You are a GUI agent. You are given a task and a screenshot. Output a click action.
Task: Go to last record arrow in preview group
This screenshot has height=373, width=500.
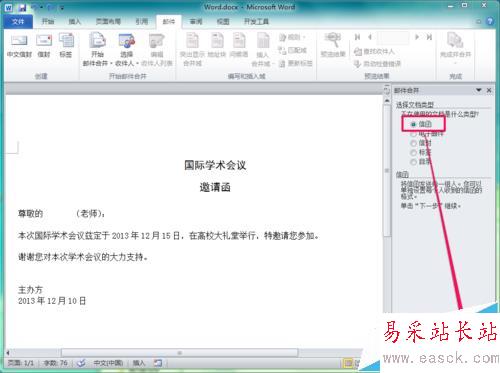pos(429,37)
